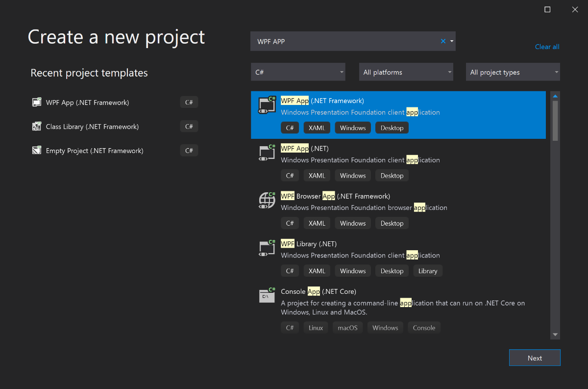Open the C# language filter dropdown
This screenshot has width=588, height=389.
pyautogui.click(x=298, y=72)
